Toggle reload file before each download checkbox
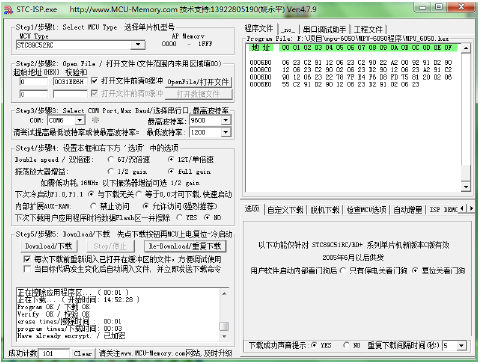Image resolution: width=480 pixels, height=364 pixels. (27, 259)
